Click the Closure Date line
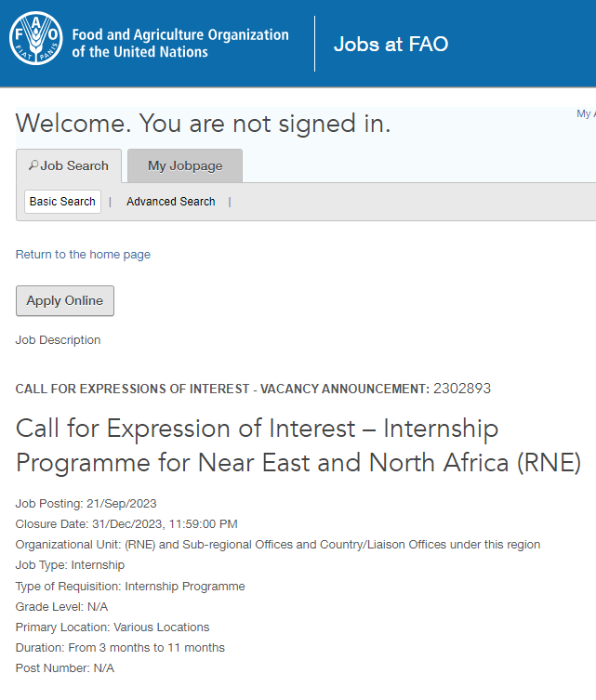Viewport: 596px width, 700px height. pos(126,524)
